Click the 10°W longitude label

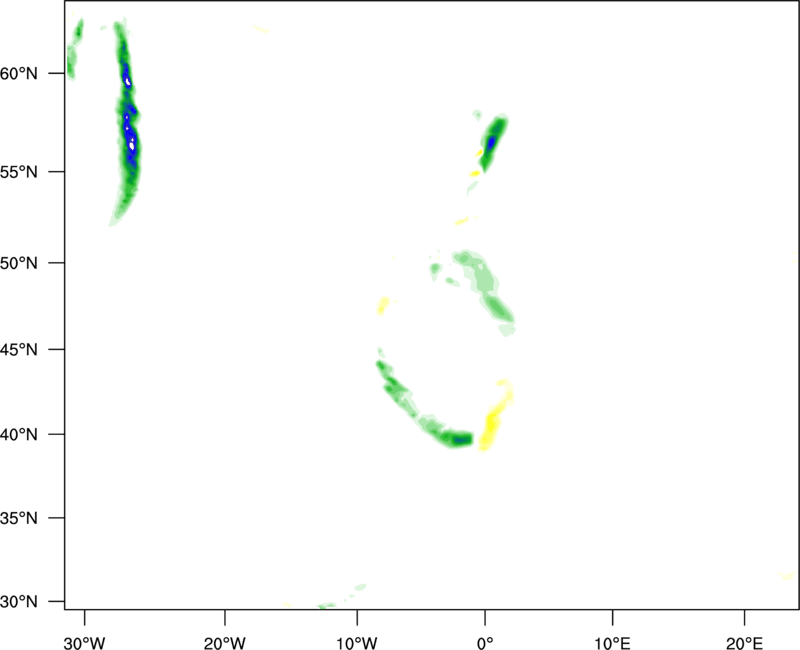357,643
